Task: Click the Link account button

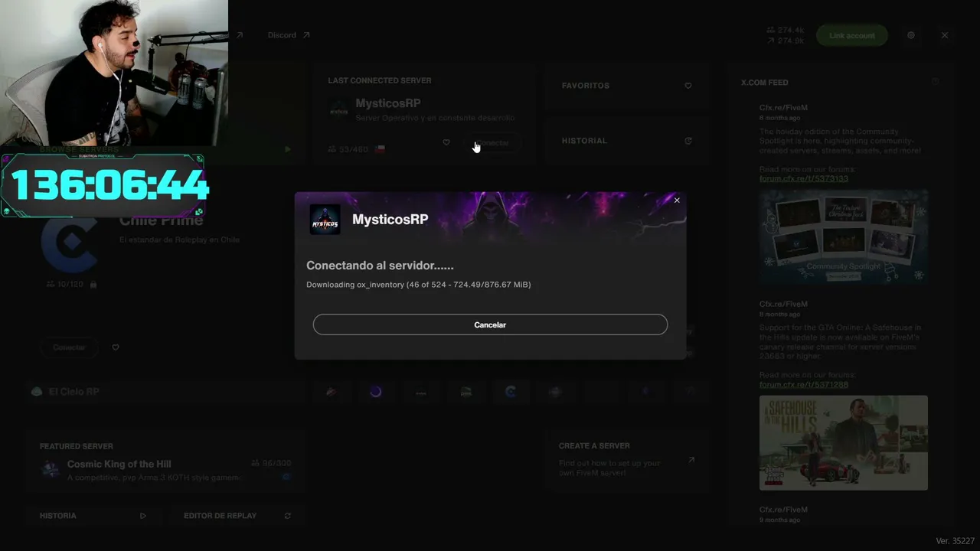Action: (x=851, y=35)
